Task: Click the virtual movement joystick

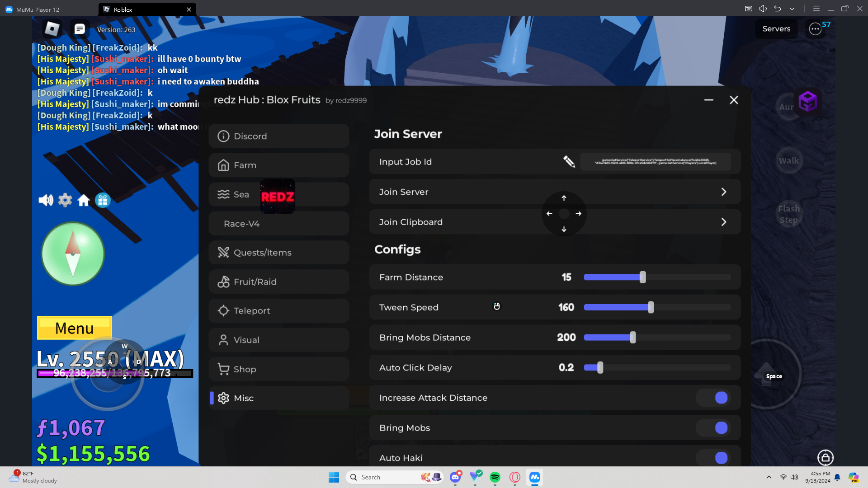Action: [x=108, y=374]
